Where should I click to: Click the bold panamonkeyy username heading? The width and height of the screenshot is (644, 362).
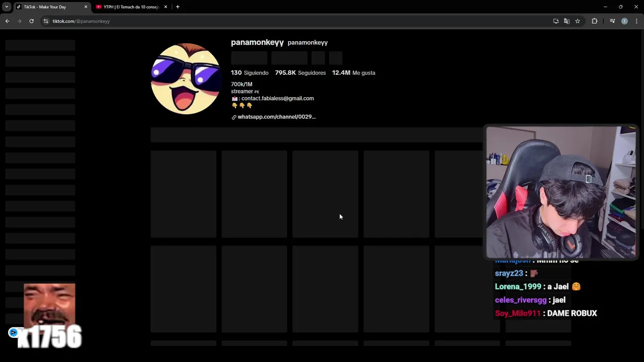[257, 42]
